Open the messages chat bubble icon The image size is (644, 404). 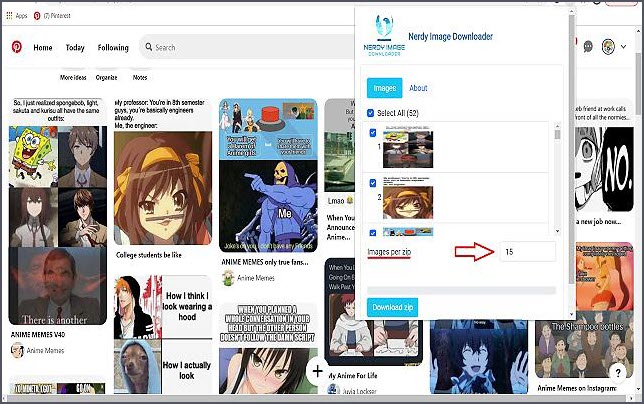pos(588,47)
